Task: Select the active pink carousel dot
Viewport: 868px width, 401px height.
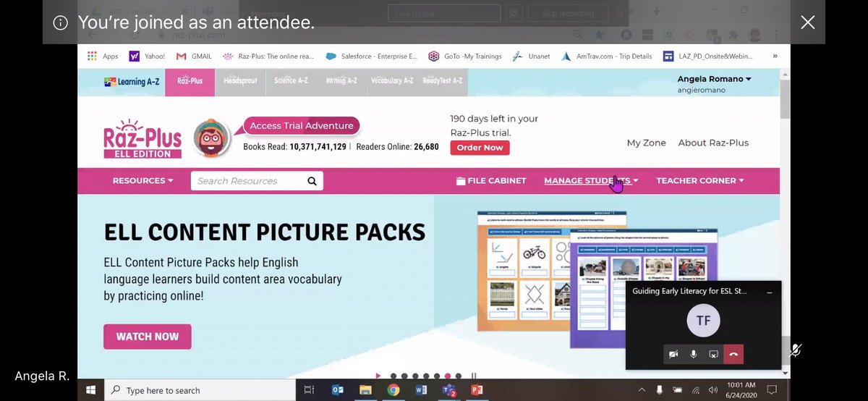Action: pyautogui.click(x=448, y=376)
